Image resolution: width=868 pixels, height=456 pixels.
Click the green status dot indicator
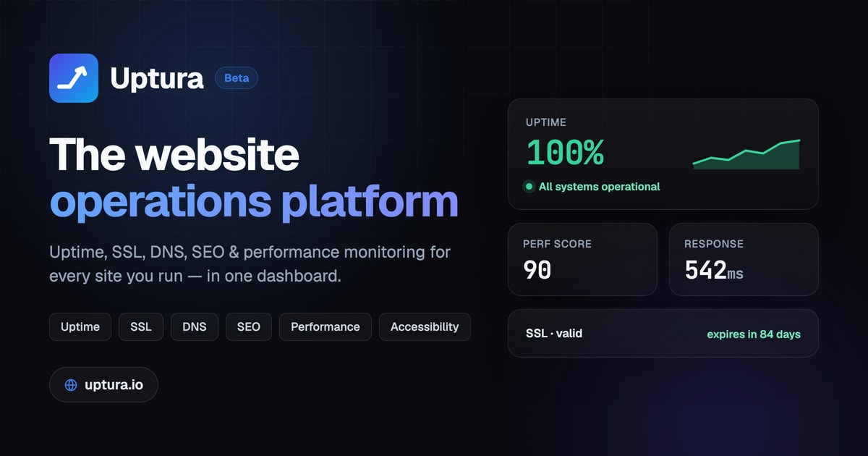529,187
